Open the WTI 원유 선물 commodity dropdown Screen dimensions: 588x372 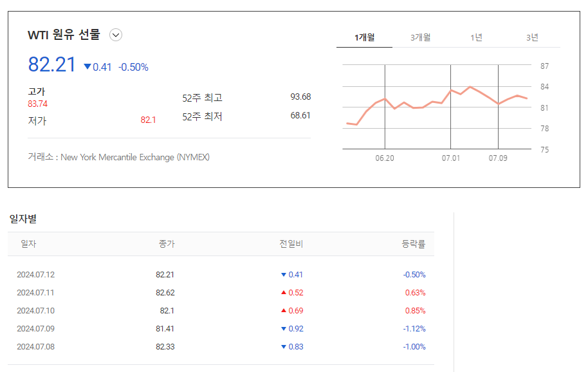coord(116,35)
